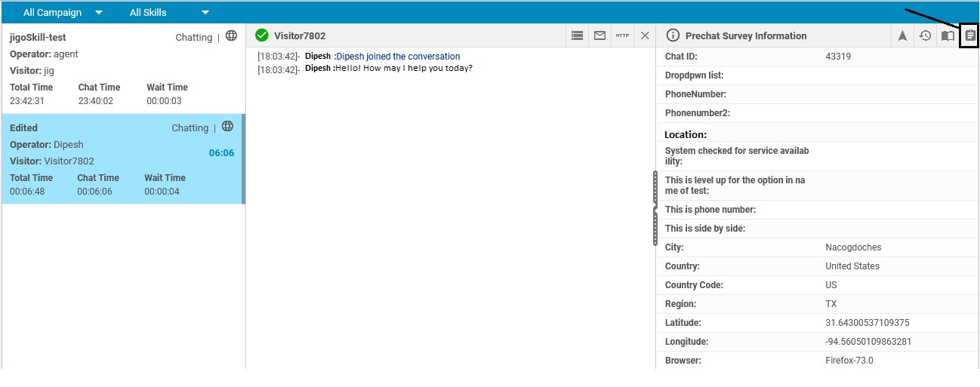Click the navigation arrow icon
The width and height of the screenshot is (980, 387).
902,35
